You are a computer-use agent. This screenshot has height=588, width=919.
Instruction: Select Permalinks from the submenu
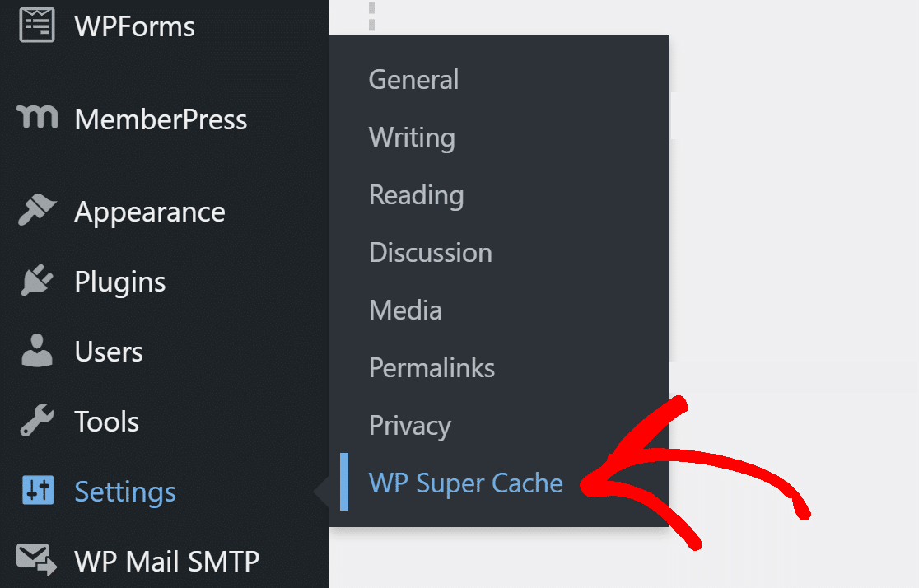click(x=432, y=367)
